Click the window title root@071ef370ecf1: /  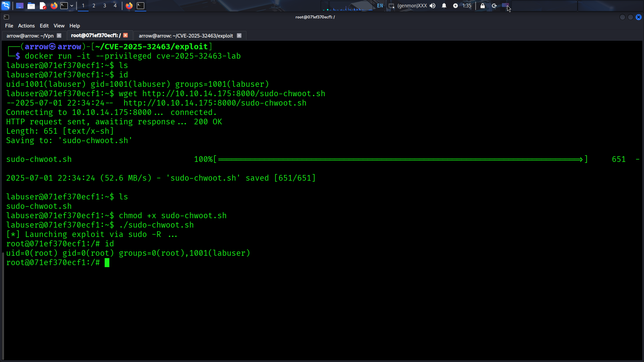click(x=315, y=17)
